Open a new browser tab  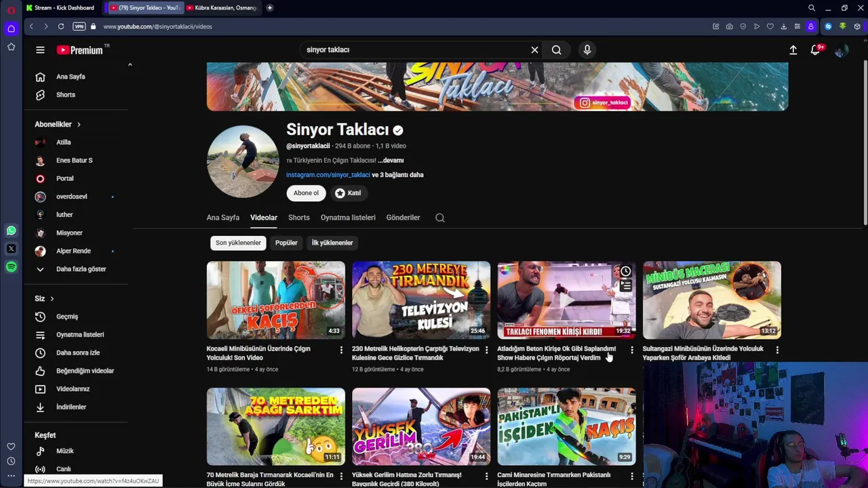coord(270,7)
